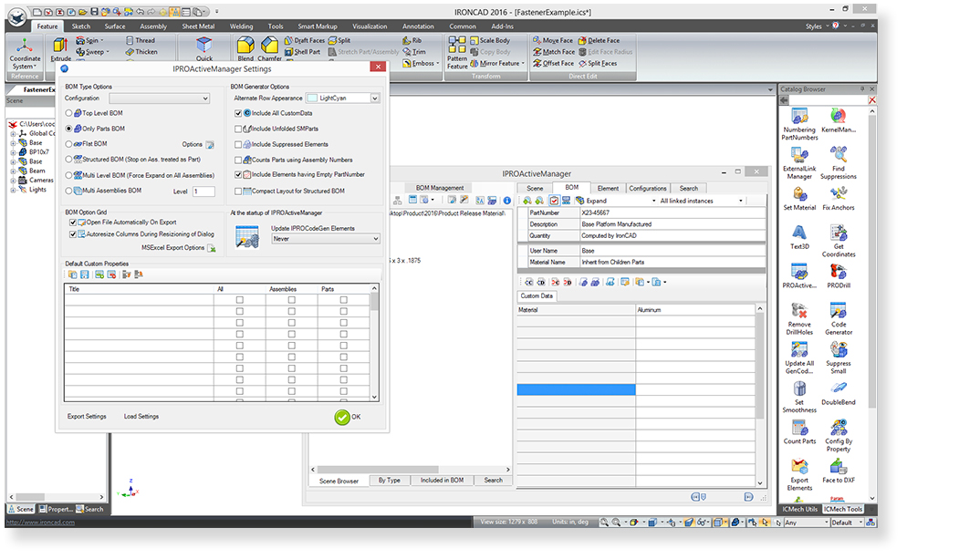The image size is (980, 559).
Task: Click the OK button in settings dialog
Action: tap(348, 417)
